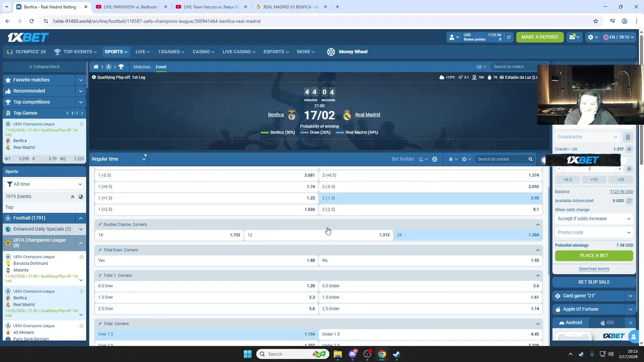Click the magnifier in Search by market
The image size is (644, 362).
(x=530, y=159)
